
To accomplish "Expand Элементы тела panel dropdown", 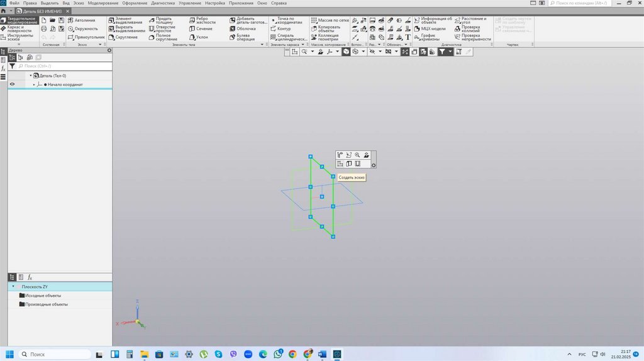I will tap(262, 45).
